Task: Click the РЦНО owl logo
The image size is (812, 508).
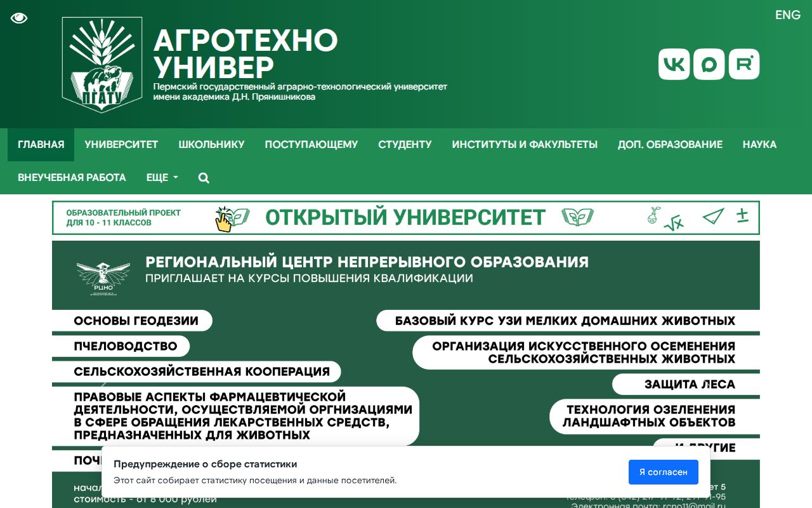Action: [x=103, y=277]
